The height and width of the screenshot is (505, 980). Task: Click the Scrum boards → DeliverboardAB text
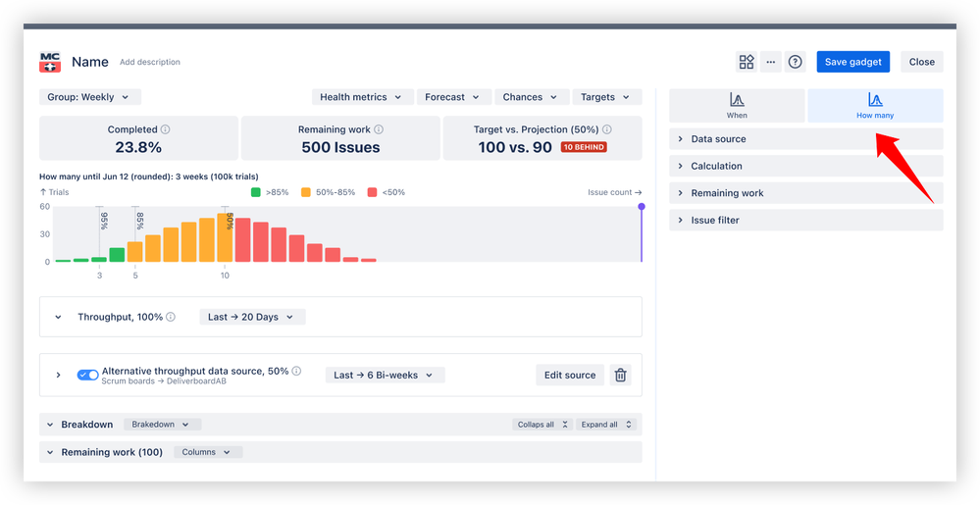164,381
